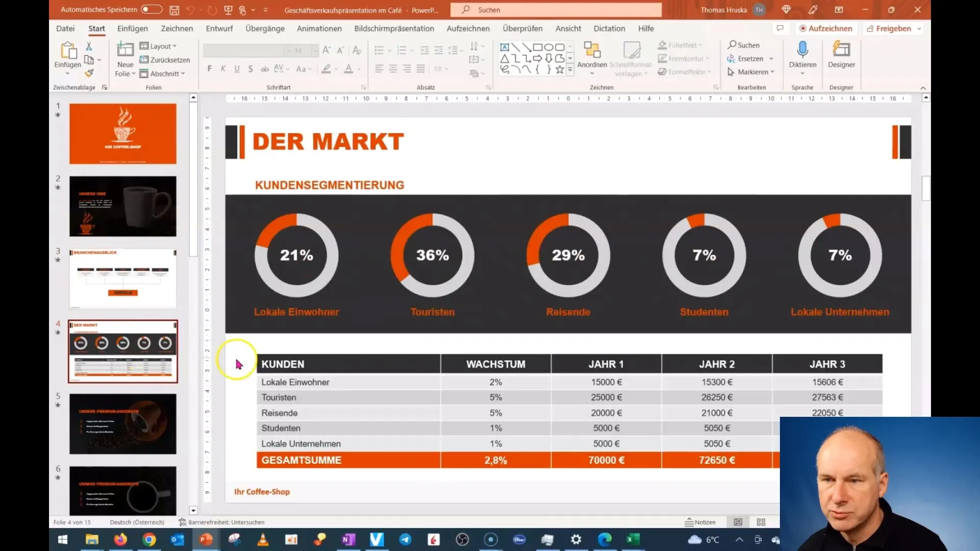
Task: Open the Freigeben dropdown arrow
Action: (x=919, y=29)
